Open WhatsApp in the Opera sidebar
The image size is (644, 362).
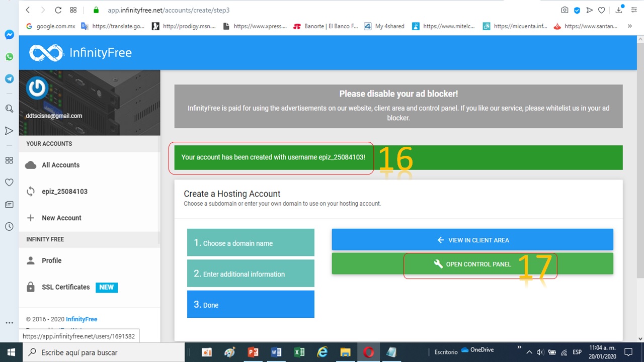(9, 57)
